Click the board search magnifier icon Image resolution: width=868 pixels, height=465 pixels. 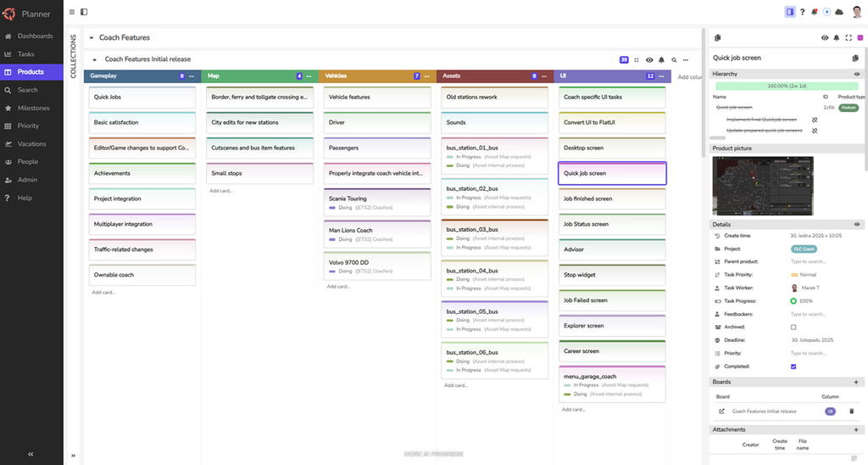[674, 60]
